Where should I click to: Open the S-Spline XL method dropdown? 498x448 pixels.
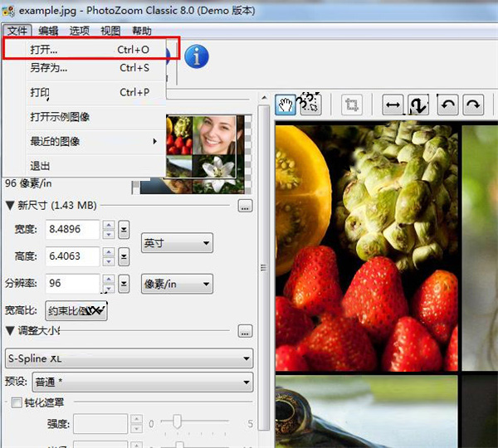[129, 358]
